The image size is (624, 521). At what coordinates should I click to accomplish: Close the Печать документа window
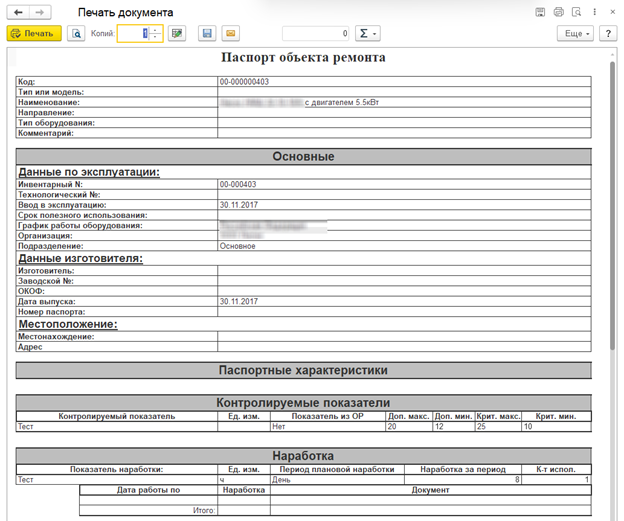pos(613,12)
